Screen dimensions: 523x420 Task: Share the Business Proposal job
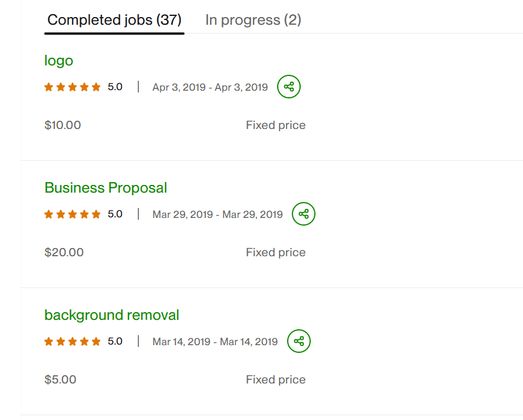click(304, 214)
